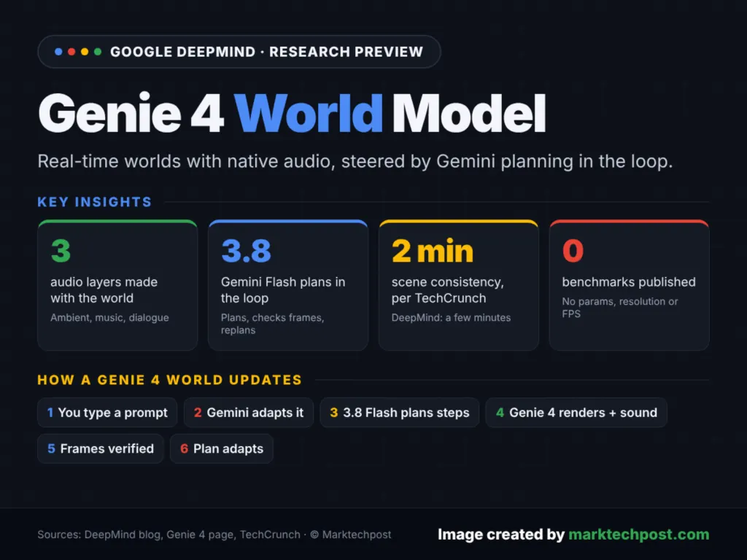Click the red 0 stat
747x560 pixels.
coord(573,251)
